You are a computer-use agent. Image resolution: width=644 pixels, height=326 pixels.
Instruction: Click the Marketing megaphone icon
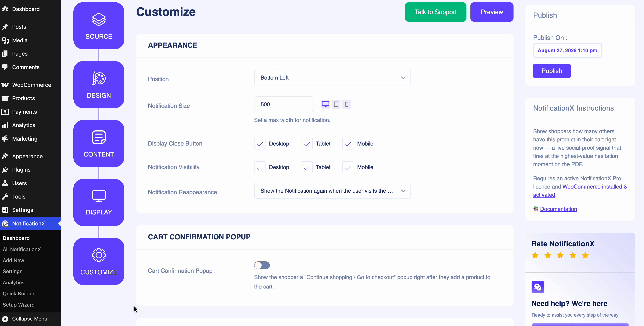click(x=5, y=139)
